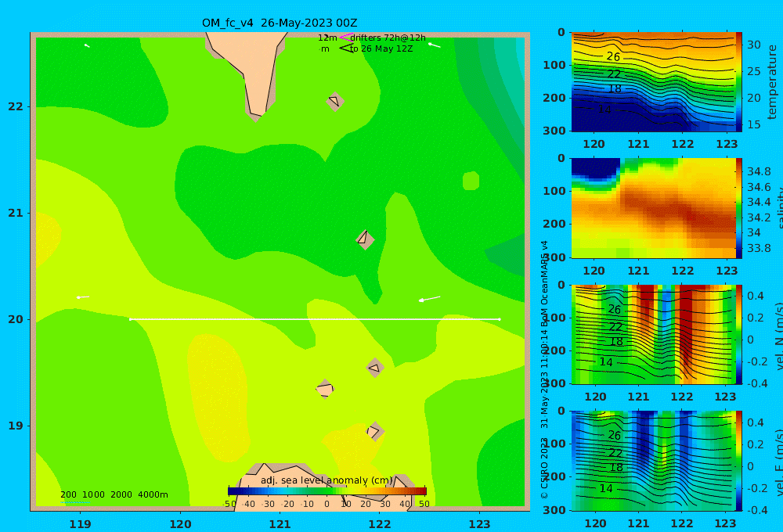Select the white drifter arrow near 119E 20.2N
The width and height of the screenshot is (783, 532).
(x=83, y=297)
